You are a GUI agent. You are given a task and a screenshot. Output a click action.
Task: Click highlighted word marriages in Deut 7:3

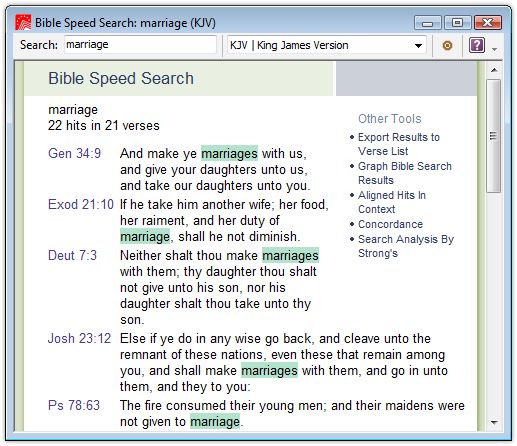pyautogui.click(x=290, y=255)
